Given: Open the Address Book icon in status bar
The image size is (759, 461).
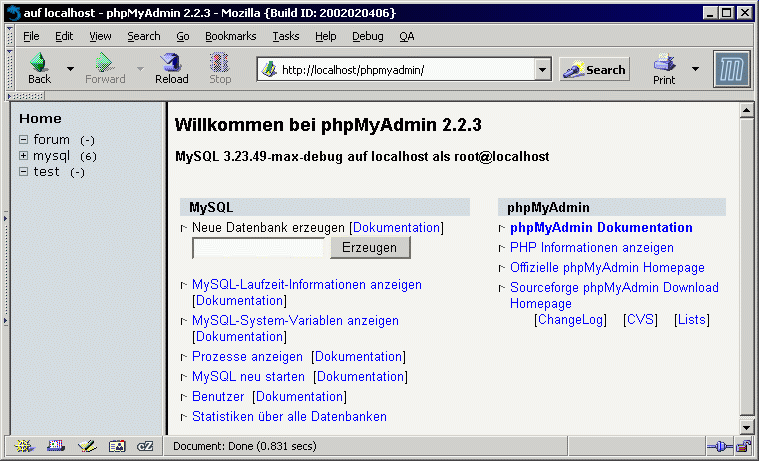Looking at the screenshot, I should pos(117,446).
